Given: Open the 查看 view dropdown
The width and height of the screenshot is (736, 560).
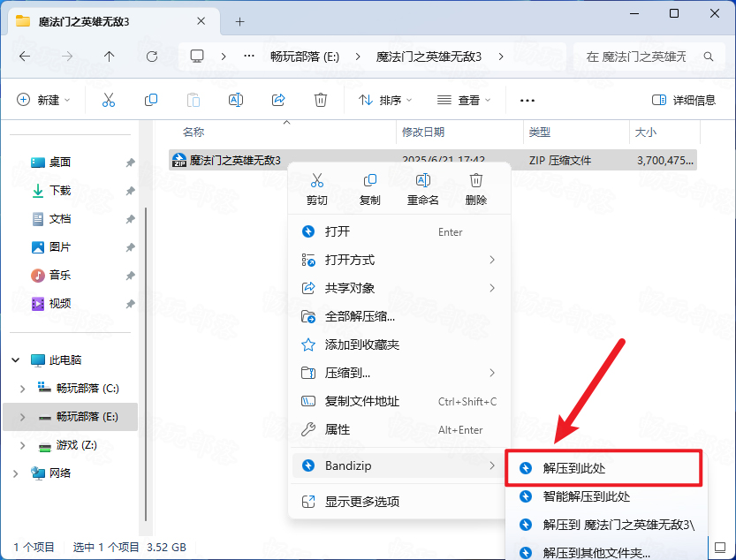Looking at the screenshot, I should [464, 100].
